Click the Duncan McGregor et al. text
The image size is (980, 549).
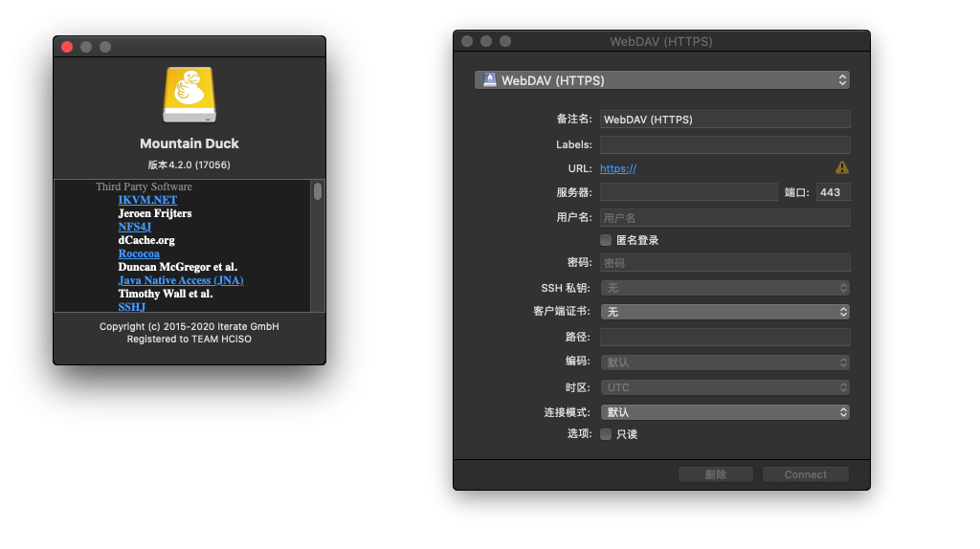[x=178, y=267]
